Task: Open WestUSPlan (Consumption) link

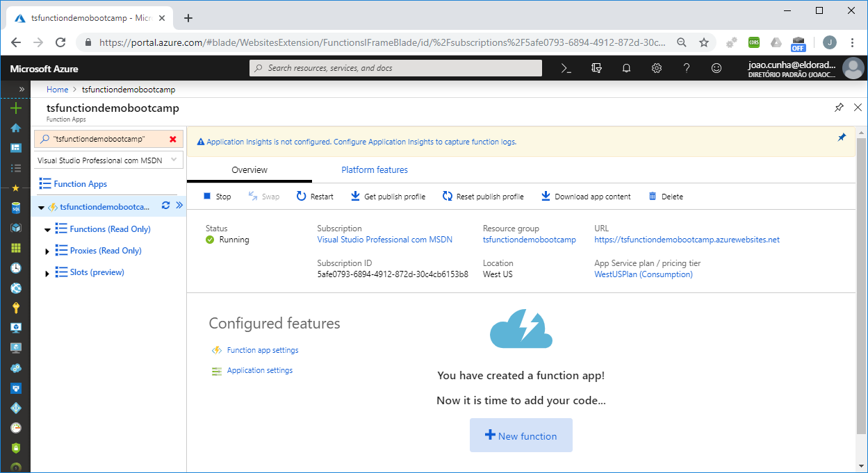Action: pos(644,274)
